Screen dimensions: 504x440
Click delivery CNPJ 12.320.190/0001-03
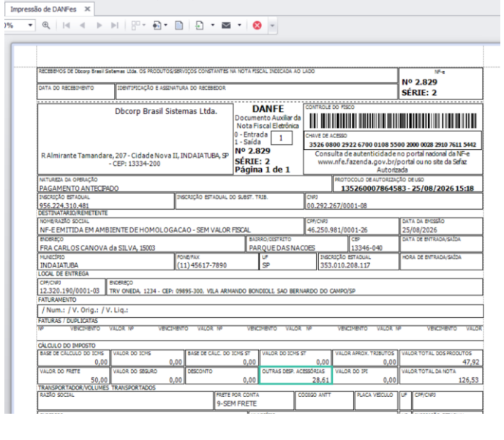[69, 291]
